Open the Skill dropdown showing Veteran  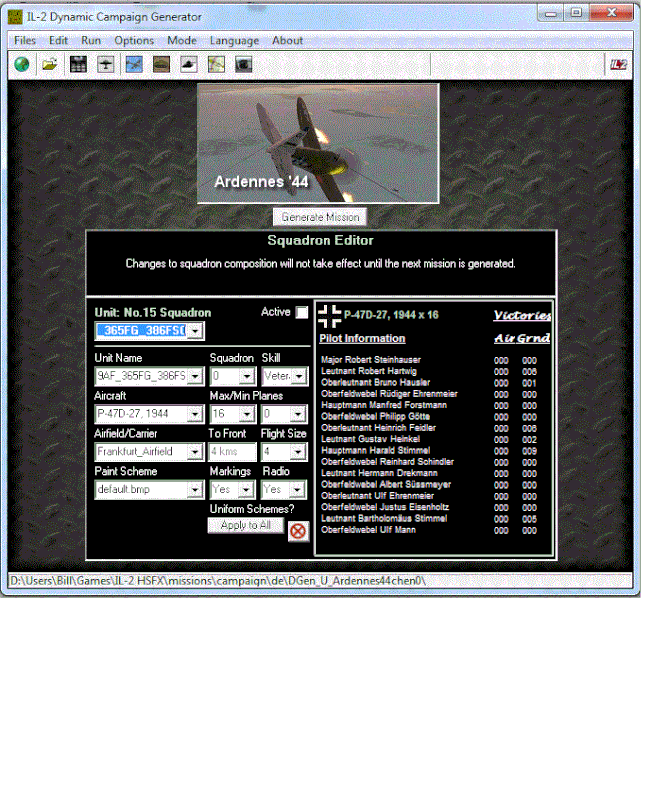pyautogui.click(x=299, y=377)
